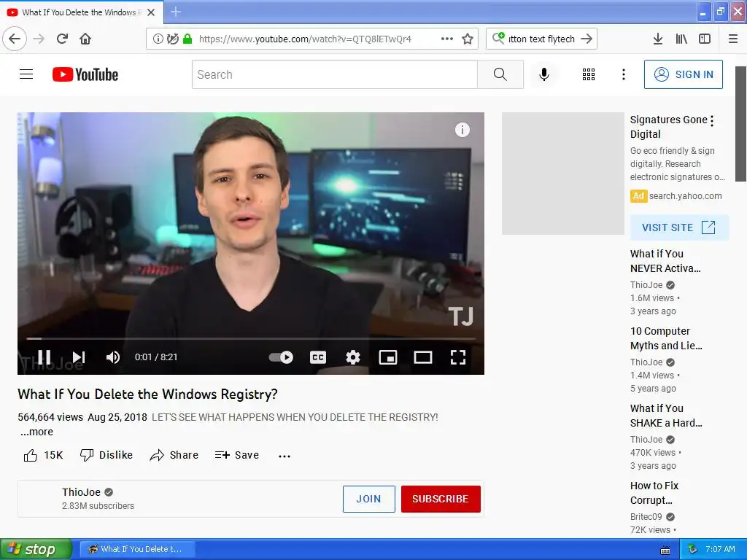This screenshot has width=747, height=560.
Task: Open the browser home page
Action: pyautogui.click(x=85, y=39)
